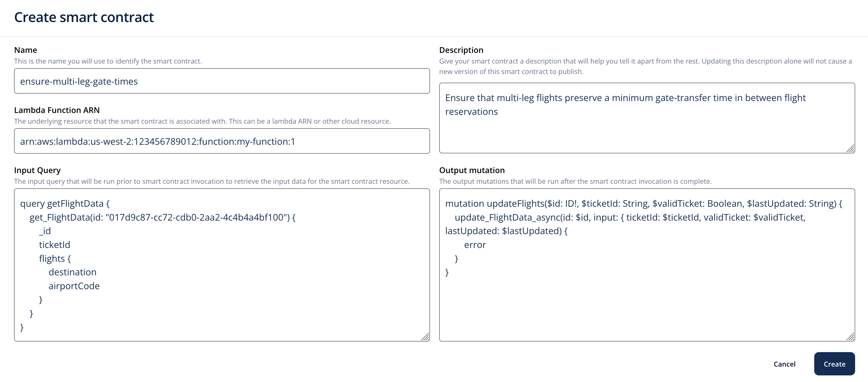
Task: Click the 'query getFlightData {' line
Action: (x=65, y=203)
